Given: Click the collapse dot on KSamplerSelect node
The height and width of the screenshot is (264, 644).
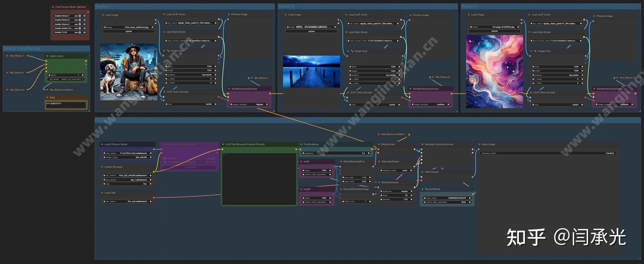Looking at the screenshot, I should pos(379,161).
